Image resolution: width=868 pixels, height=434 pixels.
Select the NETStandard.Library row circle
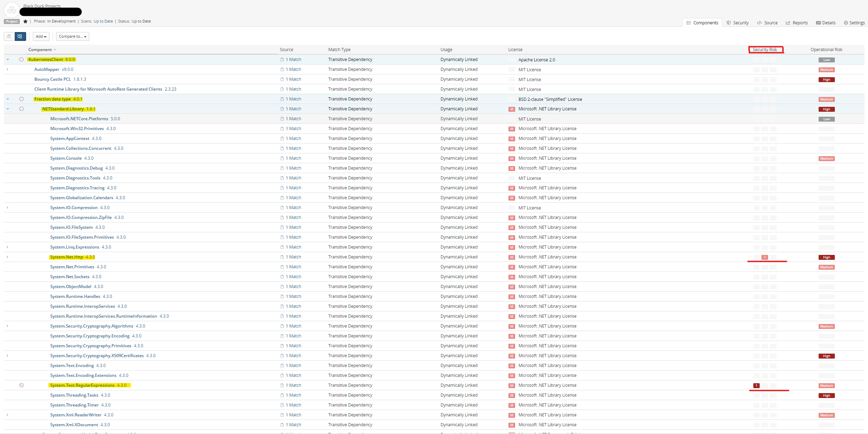[x=22, y=109]
